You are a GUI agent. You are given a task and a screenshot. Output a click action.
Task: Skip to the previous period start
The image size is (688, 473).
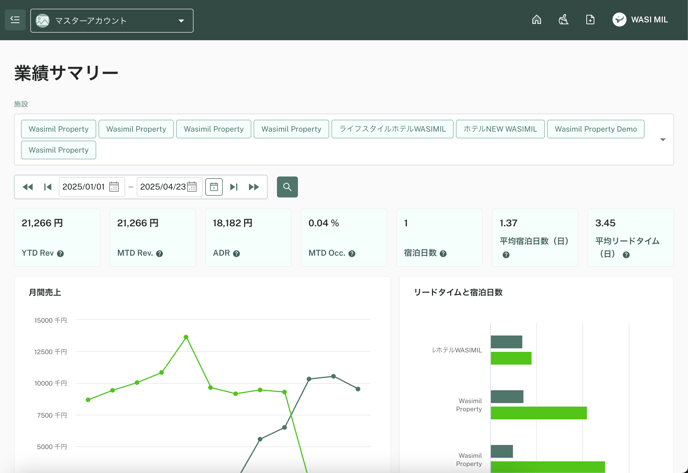(x=48, y=187)
